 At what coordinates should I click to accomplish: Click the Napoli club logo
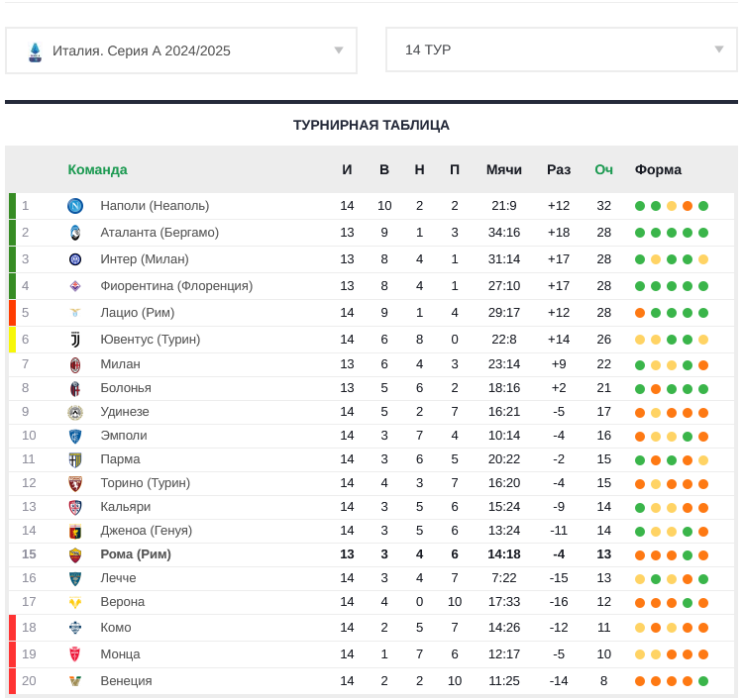pyautogui.click(x=75, y=206)
